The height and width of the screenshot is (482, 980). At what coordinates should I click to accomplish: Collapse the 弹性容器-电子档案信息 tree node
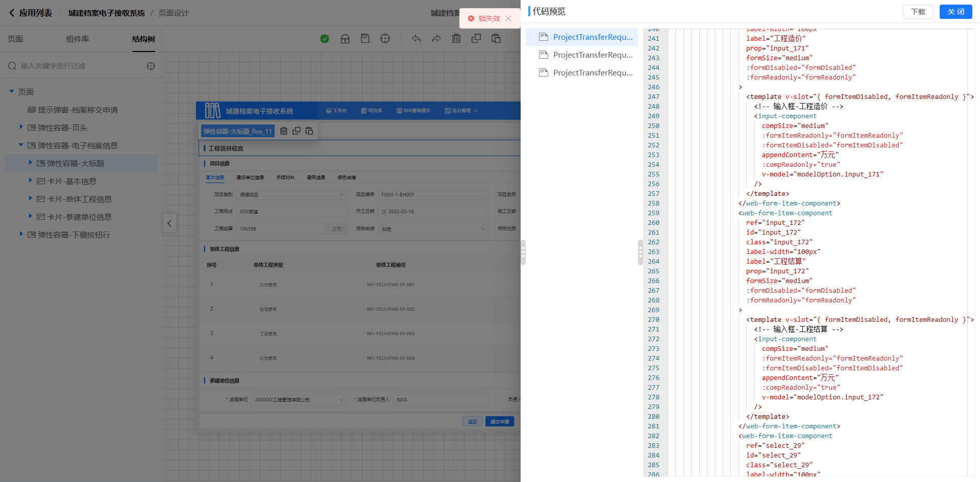(21, 145)
